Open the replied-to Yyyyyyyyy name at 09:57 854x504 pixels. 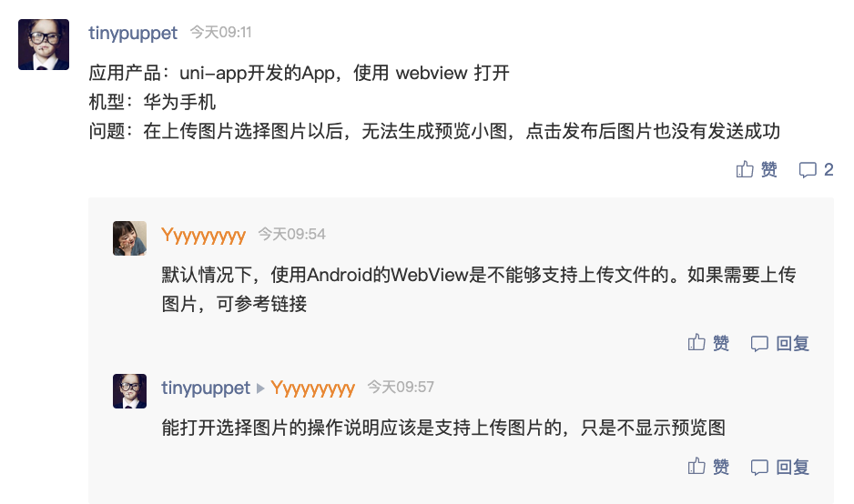point(312,388)
